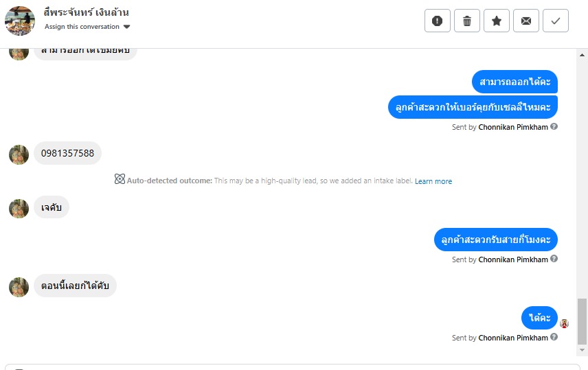Click the Auto-detected outcome atom icon
Image resolution: width=588 pixels, height=370 pixels.
[120, 180]
